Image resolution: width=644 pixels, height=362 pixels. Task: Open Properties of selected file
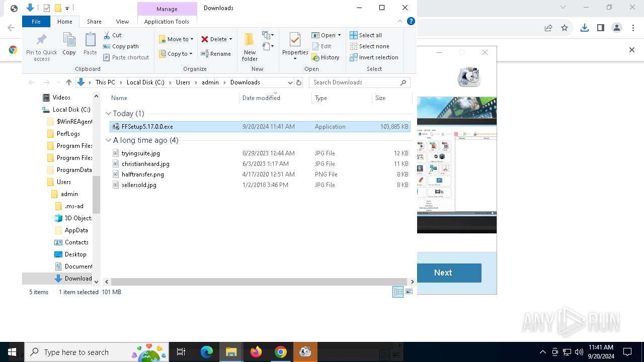[295, 46]
